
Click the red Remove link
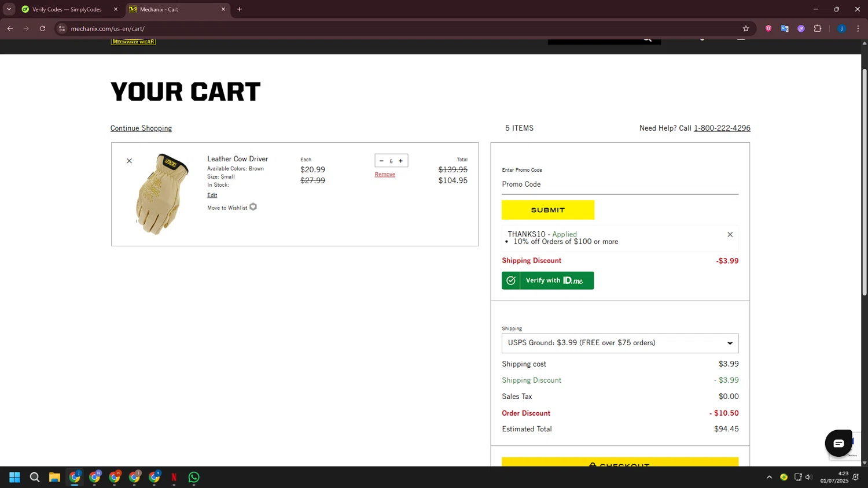(x=385, y=175)
